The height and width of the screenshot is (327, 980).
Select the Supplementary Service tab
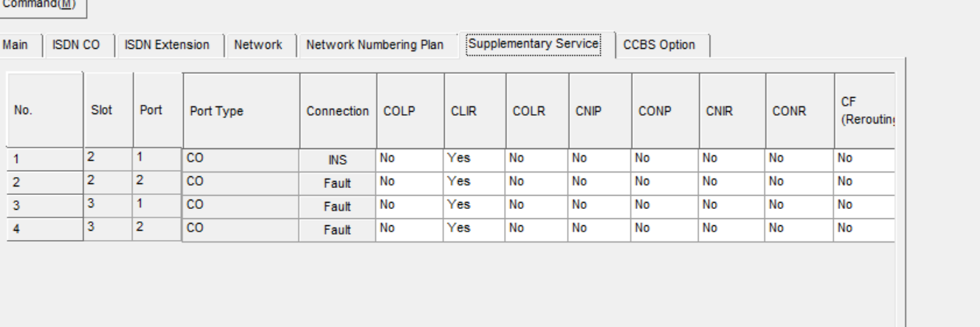(533, 43)
